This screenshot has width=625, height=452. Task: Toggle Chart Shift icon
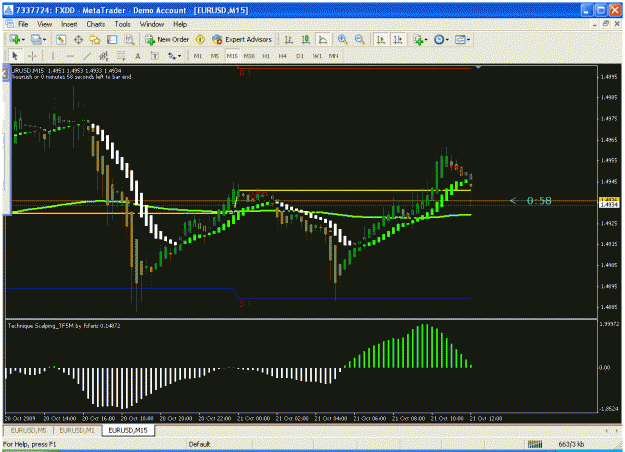tap(398, 39)
